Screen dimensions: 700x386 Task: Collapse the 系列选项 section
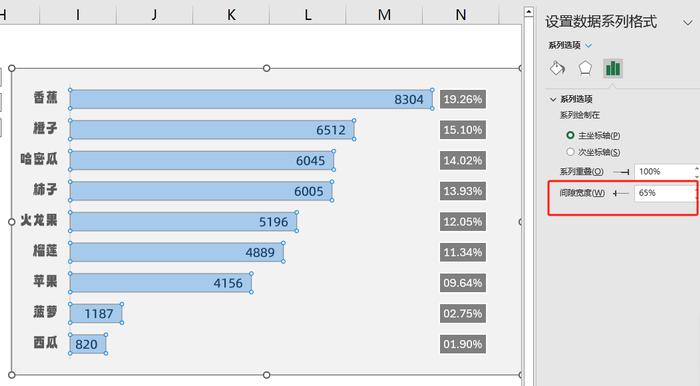tap(553, 99)
